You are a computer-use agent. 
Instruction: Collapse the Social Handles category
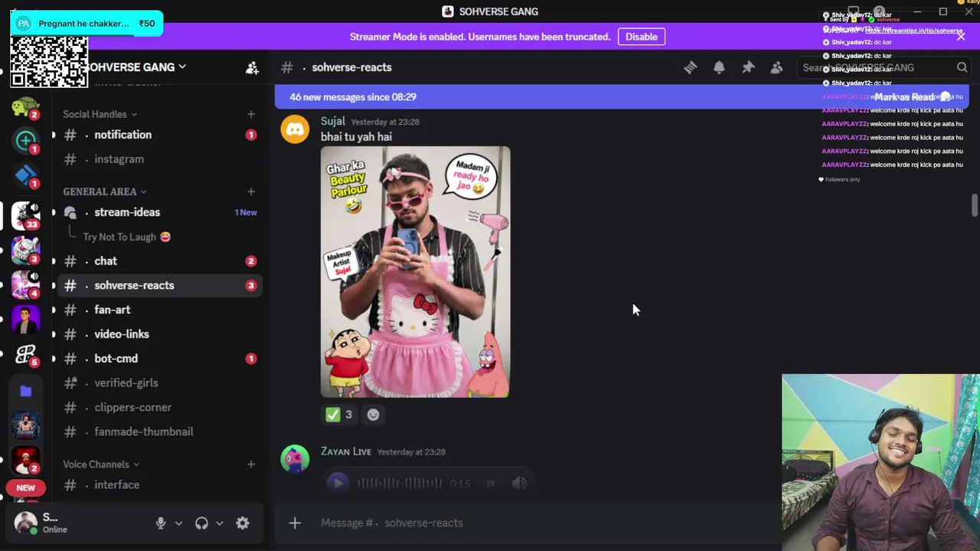click(100, 114)
